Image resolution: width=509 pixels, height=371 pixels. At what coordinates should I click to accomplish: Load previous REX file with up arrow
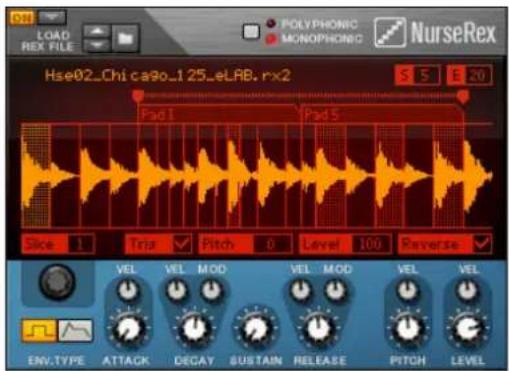(x=97, y=31)
